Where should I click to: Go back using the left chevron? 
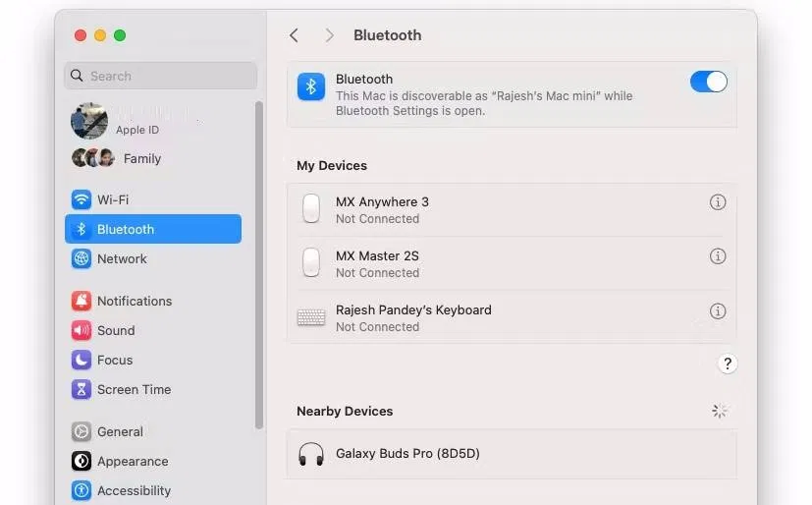tap(294, 35)
